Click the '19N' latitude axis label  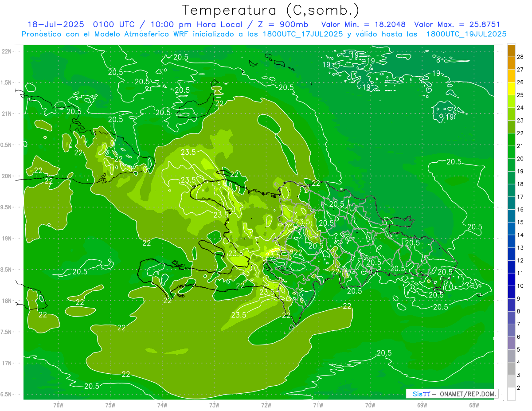(x=7, y=239)
